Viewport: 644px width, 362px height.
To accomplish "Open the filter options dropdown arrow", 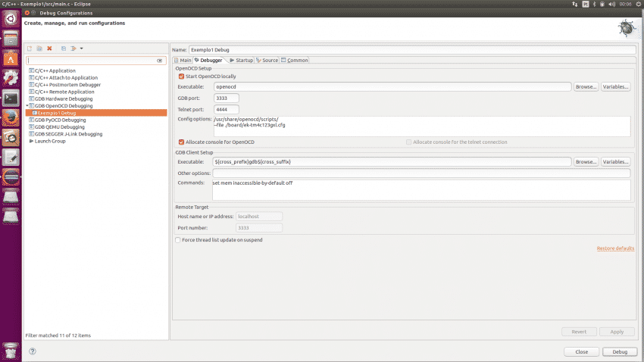I will (81, 48).
